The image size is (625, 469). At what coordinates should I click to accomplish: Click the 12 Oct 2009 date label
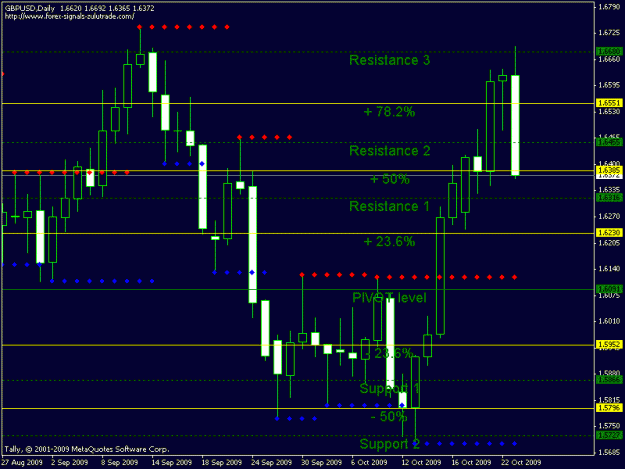(421, 462)
